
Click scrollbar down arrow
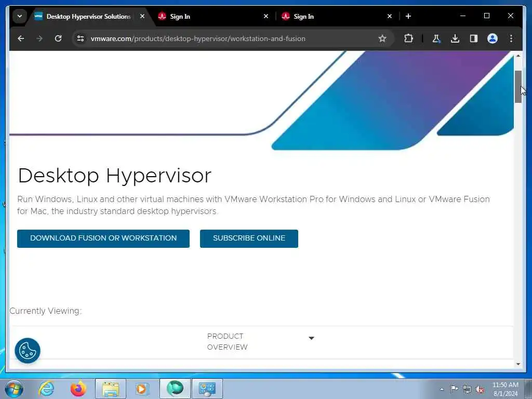[x=518, y=364]
